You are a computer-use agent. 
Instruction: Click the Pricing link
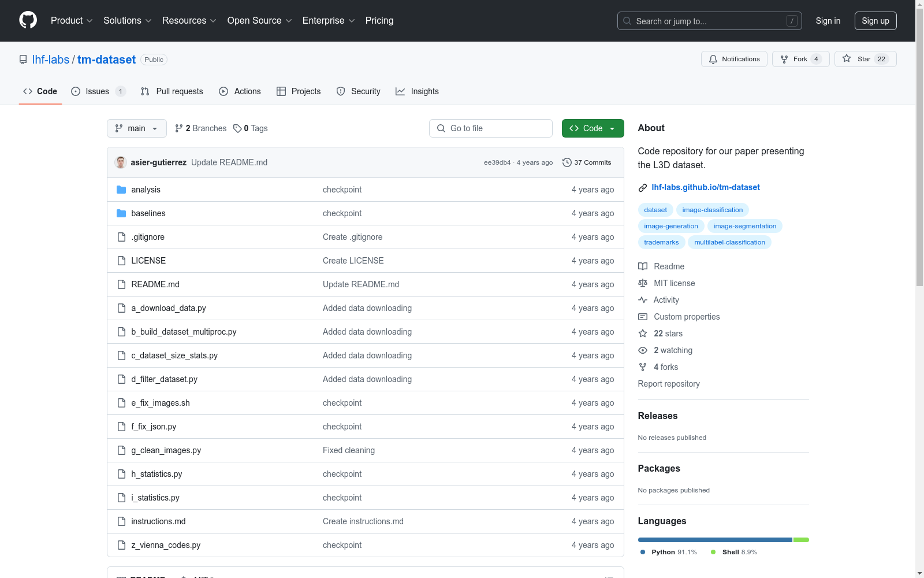(379, 21)
